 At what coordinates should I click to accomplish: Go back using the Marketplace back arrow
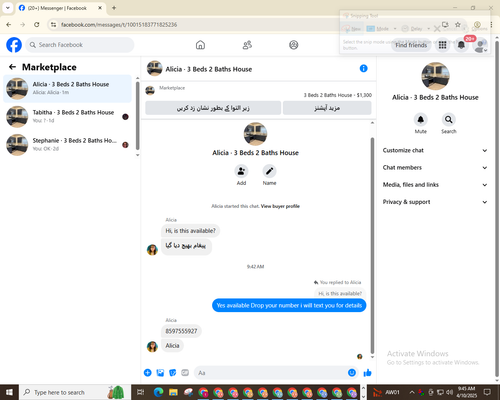coord(12,67)
